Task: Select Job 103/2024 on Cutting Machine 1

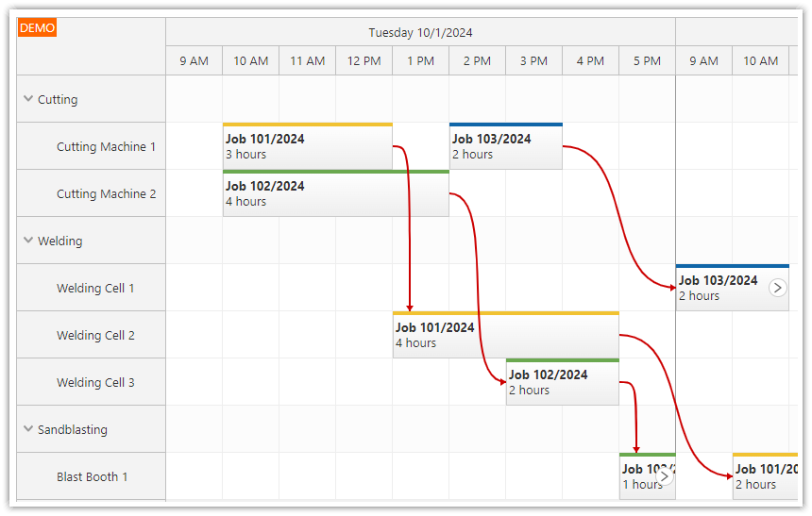Action: click(x=505, y=147)
